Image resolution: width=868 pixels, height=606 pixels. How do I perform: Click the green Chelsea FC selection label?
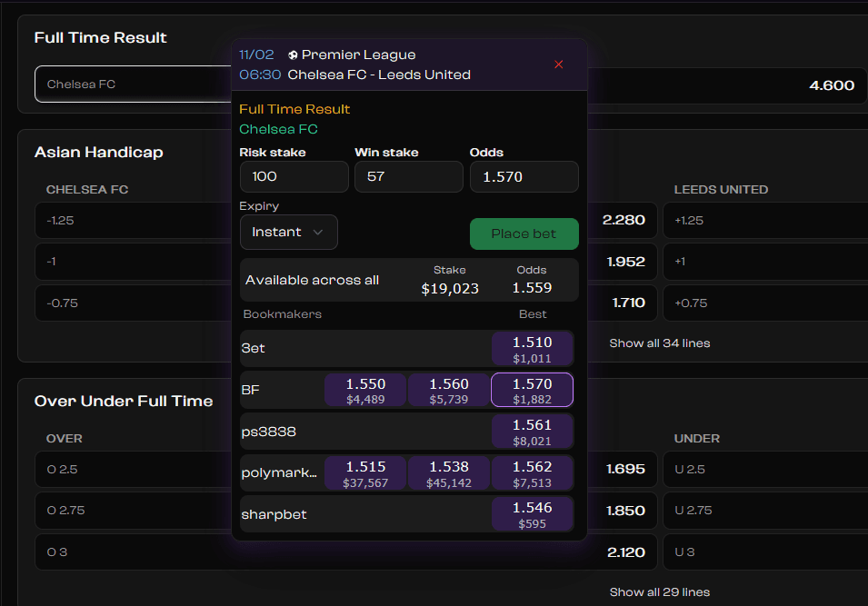tap(278, 130)
